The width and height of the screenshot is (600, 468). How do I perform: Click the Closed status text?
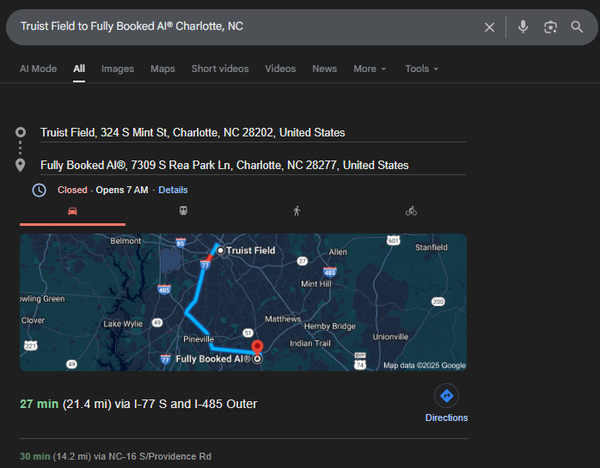point(72,190)
